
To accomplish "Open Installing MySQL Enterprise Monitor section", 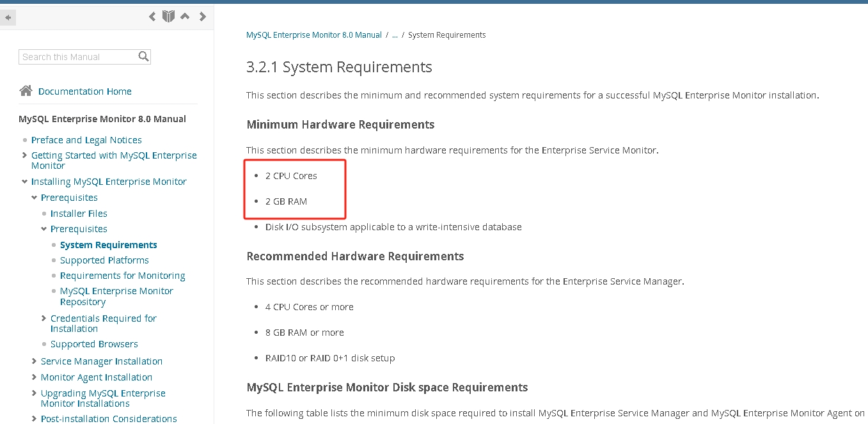I will (x=109, y=182).
